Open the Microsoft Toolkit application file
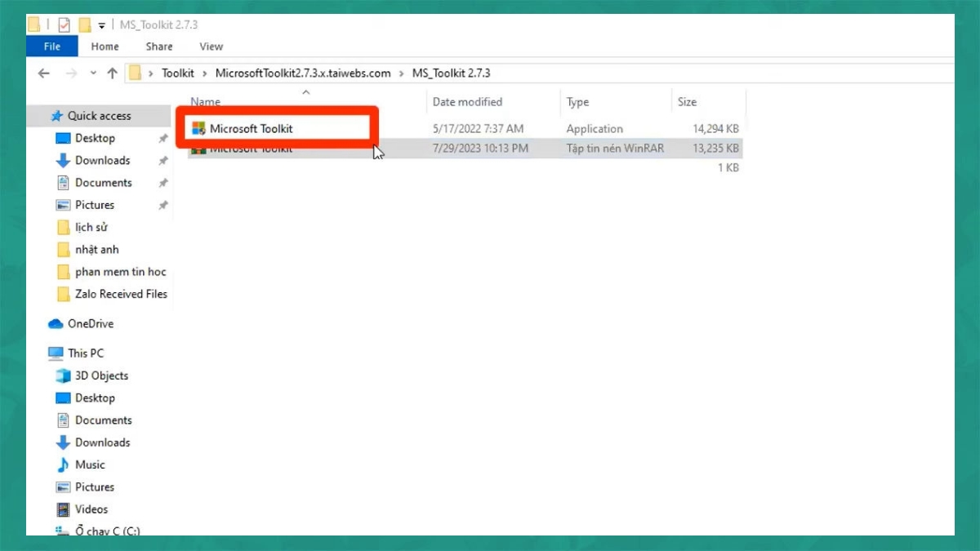The height and width of the screenshot is (551, 980). click(251, 128)
